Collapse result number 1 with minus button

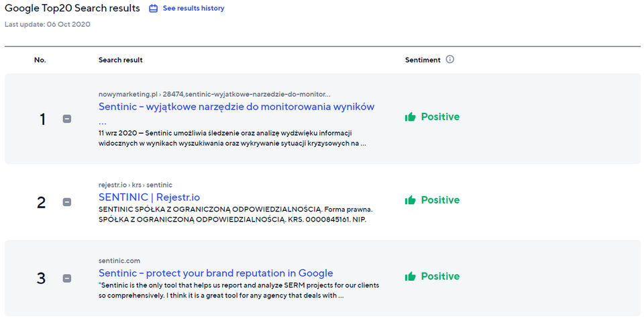pos(67,119)
